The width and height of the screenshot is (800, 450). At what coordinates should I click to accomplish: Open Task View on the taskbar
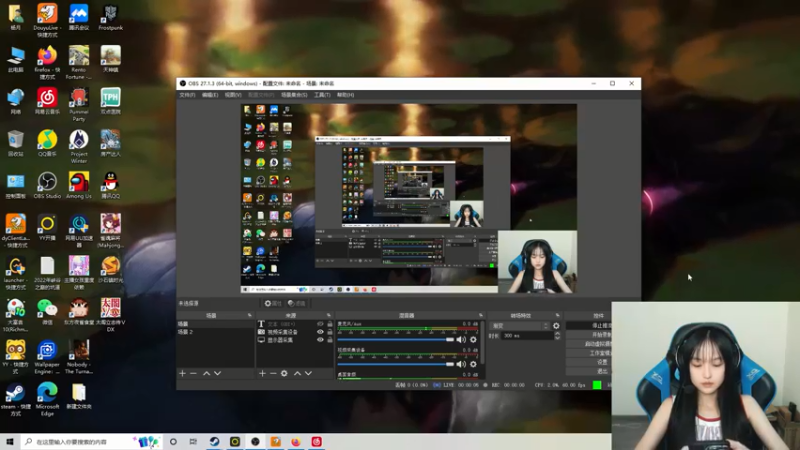click(x=193, y=442)
